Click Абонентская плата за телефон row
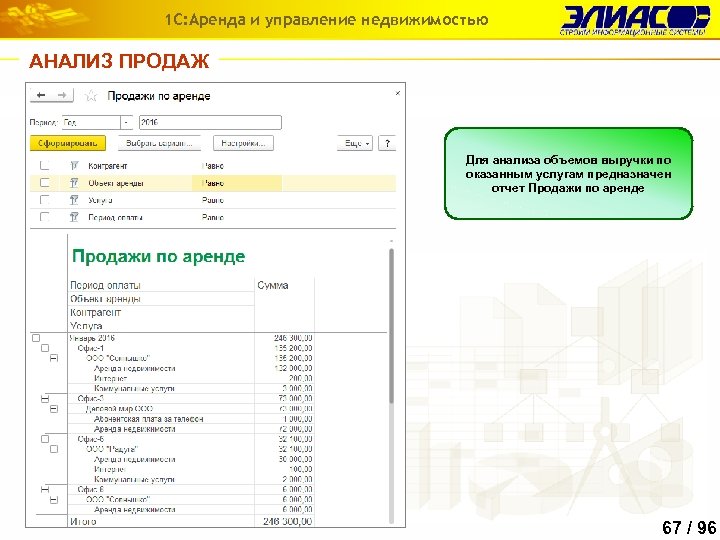This screenshot has width=720, height=540. pyautogui.click(x=148, y=419)
